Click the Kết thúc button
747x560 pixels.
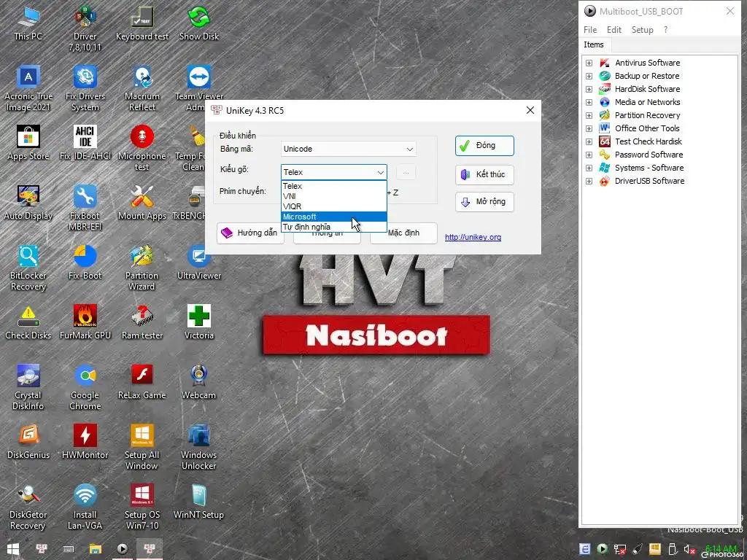tap(484, 174)
